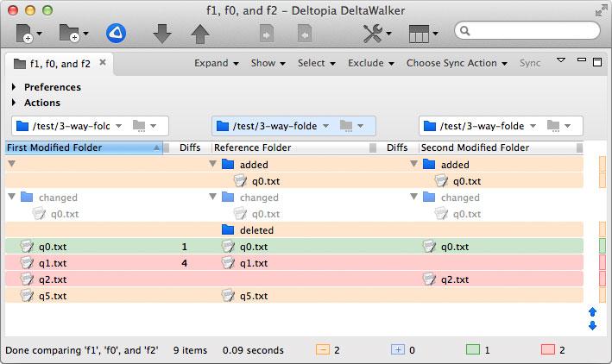Click browse folder icon for reference folder path
Image resolution: width=612 pixels, height=364 pixels.
pos(346,126)
